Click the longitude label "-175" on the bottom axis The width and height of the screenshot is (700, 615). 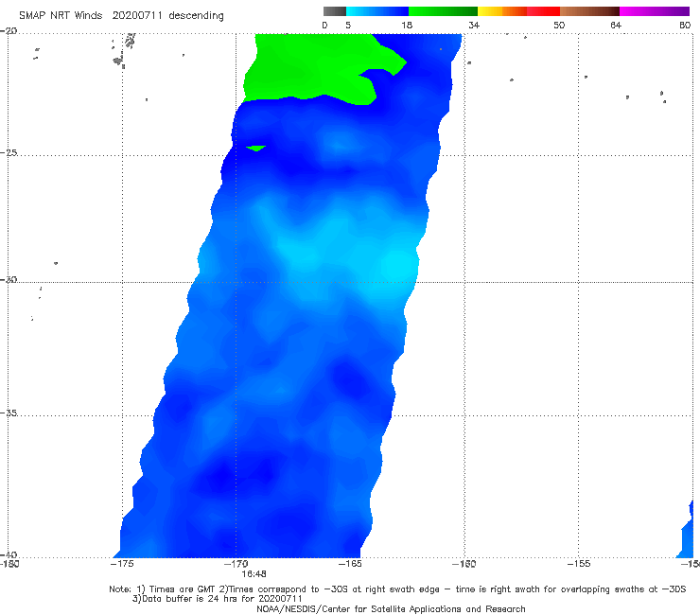tap(122, 564)
